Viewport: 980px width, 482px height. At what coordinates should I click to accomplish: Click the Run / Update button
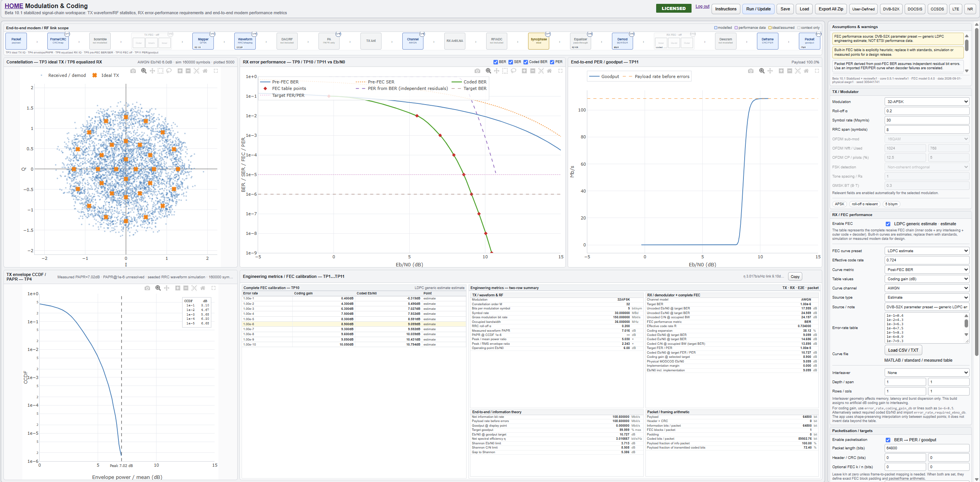758,9
